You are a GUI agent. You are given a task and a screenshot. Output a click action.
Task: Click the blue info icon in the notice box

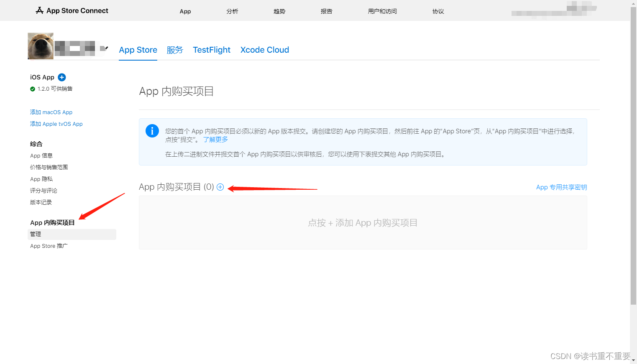tap(152, 131)
